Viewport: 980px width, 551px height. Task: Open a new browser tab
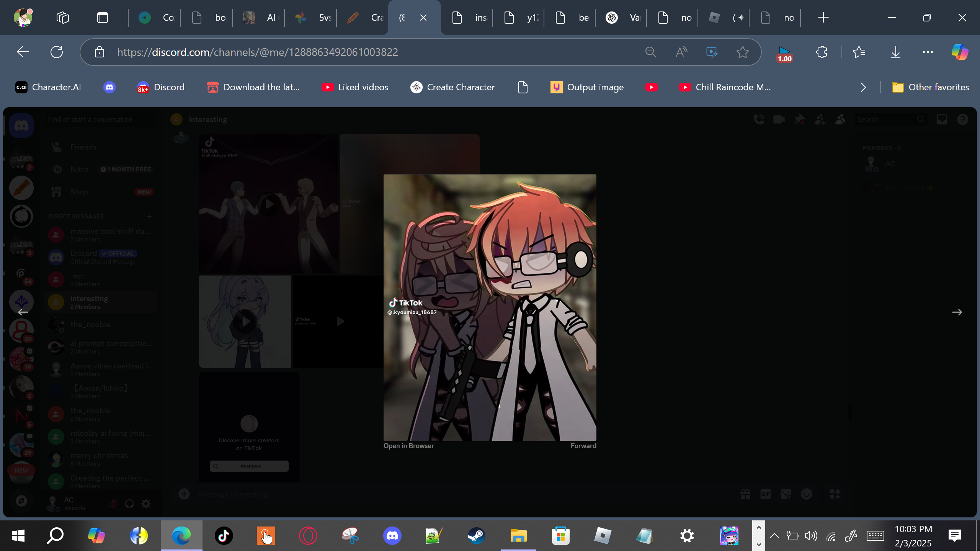click(x=823, y=18)
